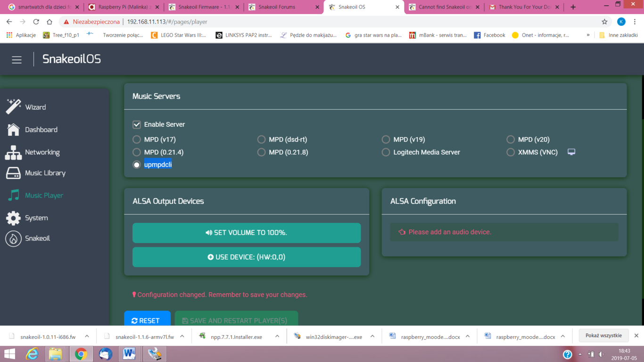
Task: Choose XMMS (VNC) radio option
Action: [511, 152]
